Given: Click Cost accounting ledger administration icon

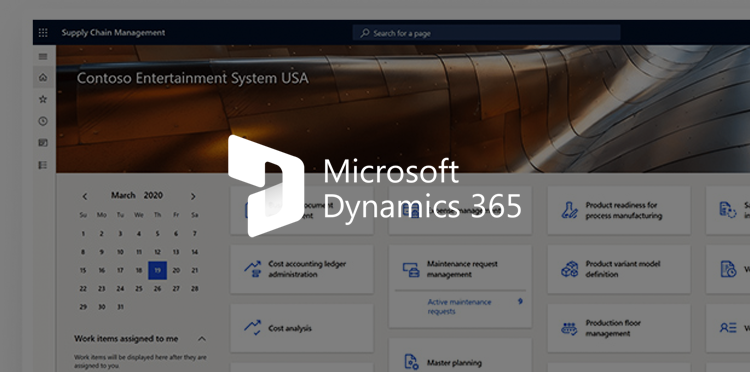Looking at the screenshot, I should tap(253, 269).
